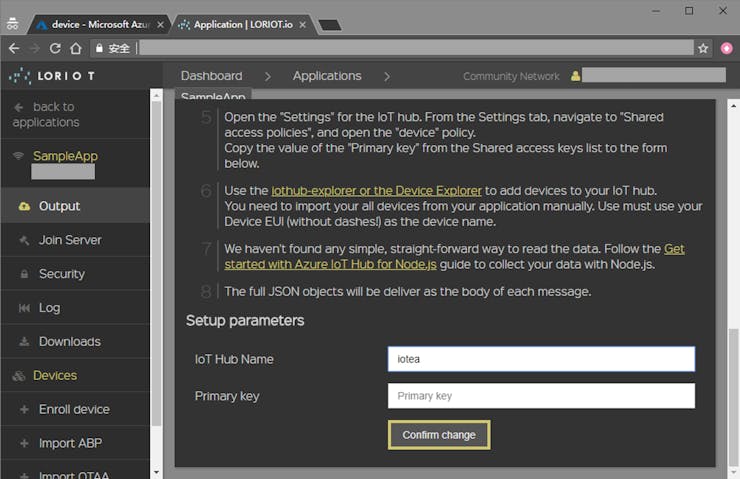This screenshot has height=479, width=740.
Task: Click the browser back arrow
Action: 14,48
